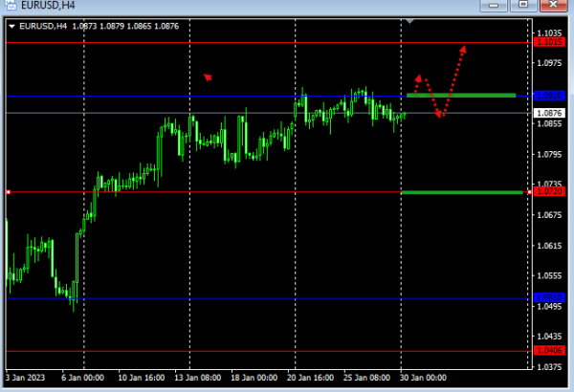Screen dimensions: 574x392
Task: Click the red 1.0406 price label
Action: coord(549,351)
